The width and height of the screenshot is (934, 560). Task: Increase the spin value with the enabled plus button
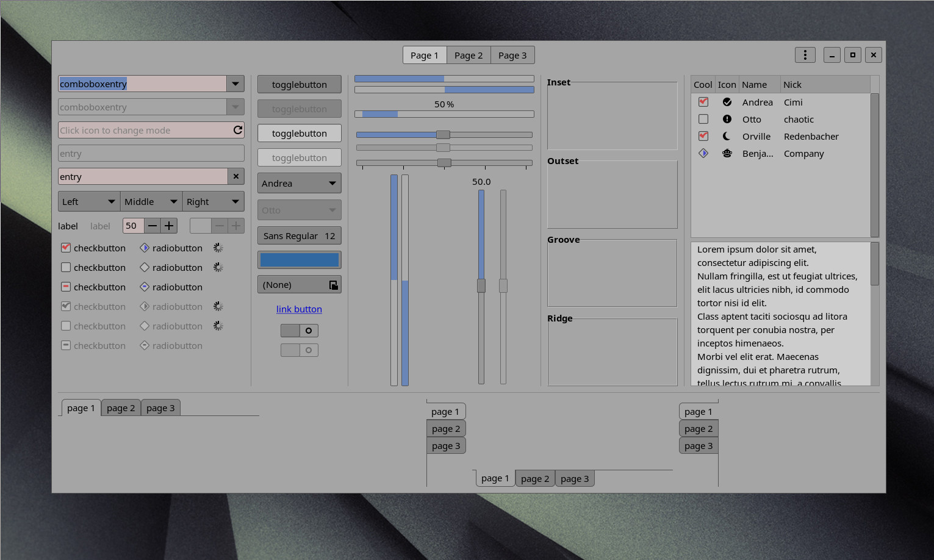point(169,226)
